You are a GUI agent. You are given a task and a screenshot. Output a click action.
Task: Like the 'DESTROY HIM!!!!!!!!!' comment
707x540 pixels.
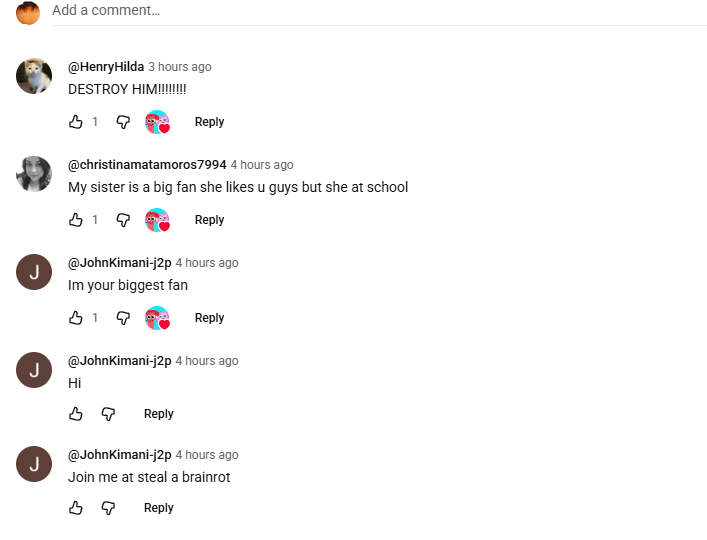[76, 122]
